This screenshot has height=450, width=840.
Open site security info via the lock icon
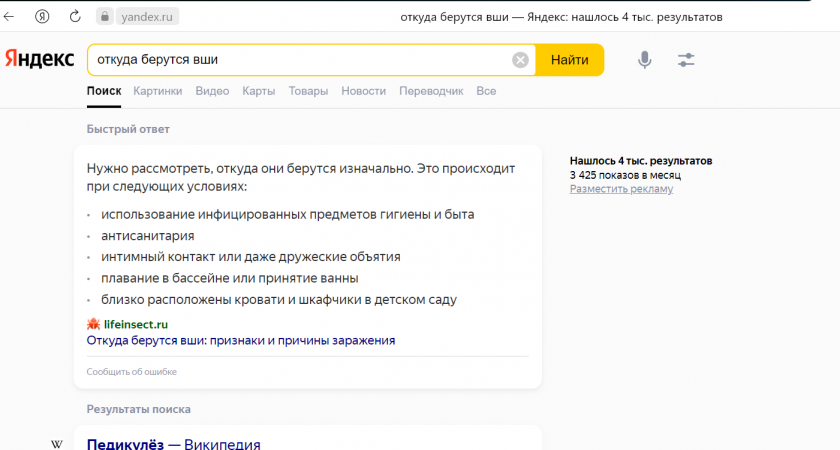click(x=105, y=17)
